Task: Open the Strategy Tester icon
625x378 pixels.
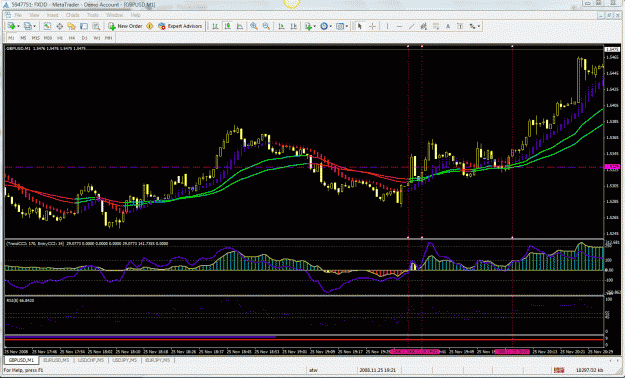Action: [x=96, y=26]
